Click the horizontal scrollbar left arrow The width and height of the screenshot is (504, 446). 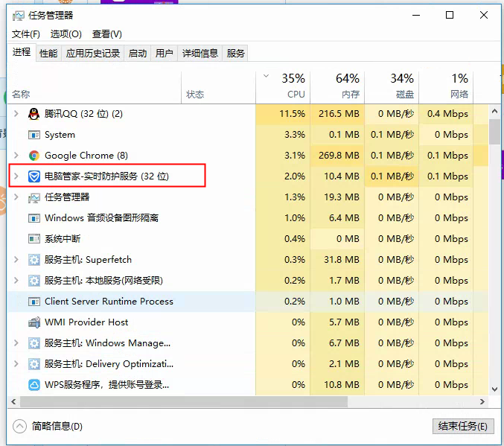coord(13,401)
